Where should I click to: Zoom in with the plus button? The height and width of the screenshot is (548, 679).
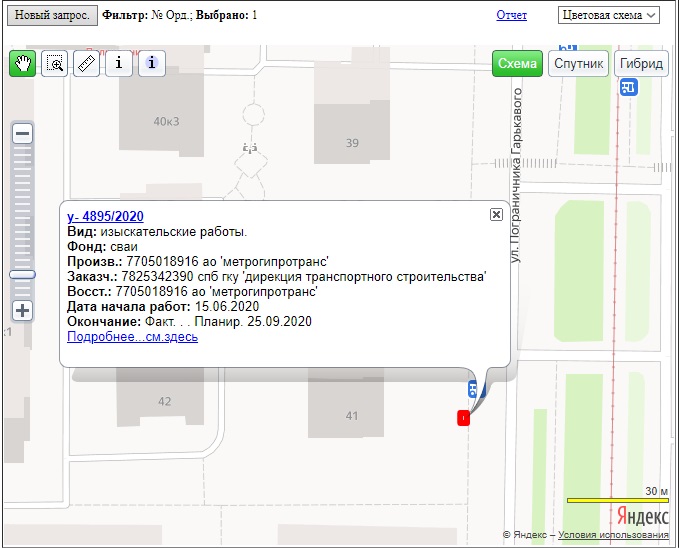pos(22,310)
